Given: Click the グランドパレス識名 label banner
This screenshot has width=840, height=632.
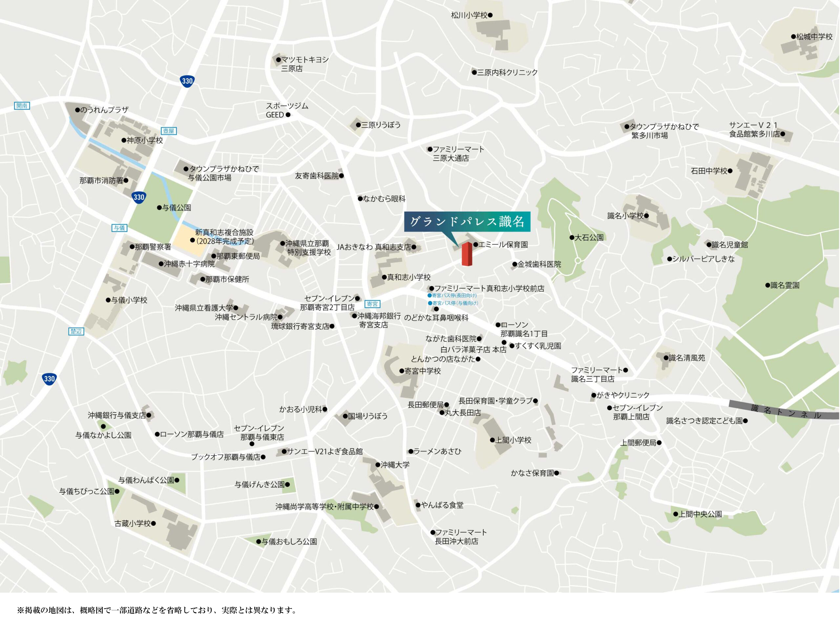Looking at the screenshot, I should (467, 222).
